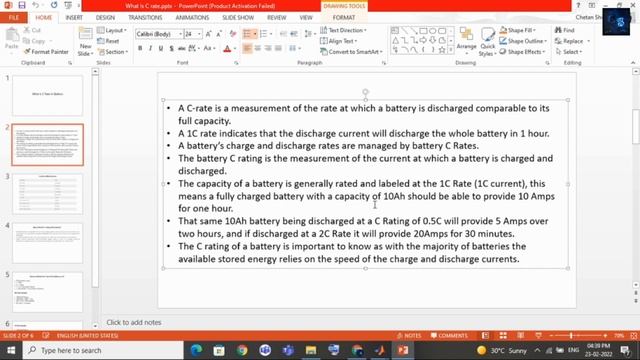Click the Save icon in quick access toolbar

point(22,5)
